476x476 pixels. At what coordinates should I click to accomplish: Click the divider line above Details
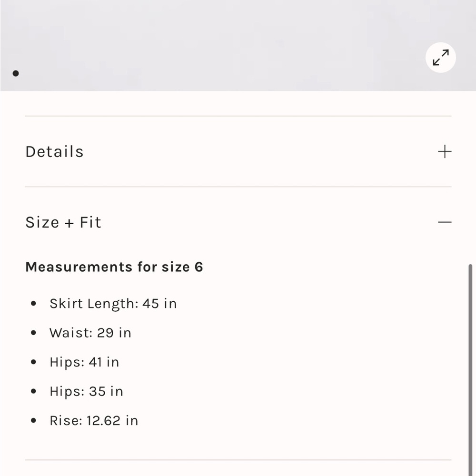tap(238, 116)
